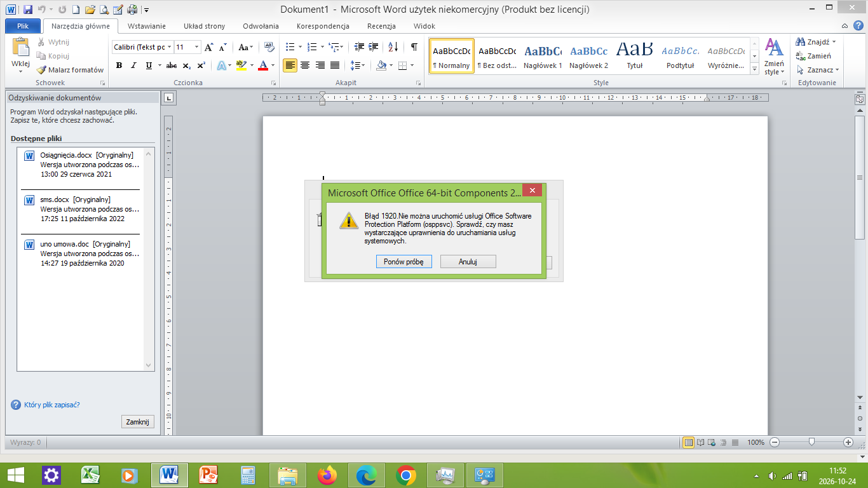Justify the paragraph text
Screen dimensions: 868x488
335,65
